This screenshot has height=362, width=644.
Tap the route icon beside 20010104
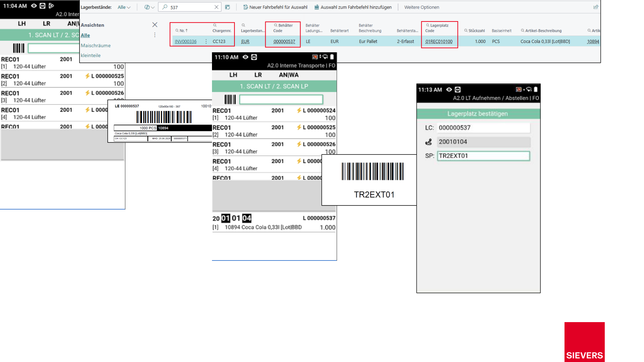pos(428,142)
